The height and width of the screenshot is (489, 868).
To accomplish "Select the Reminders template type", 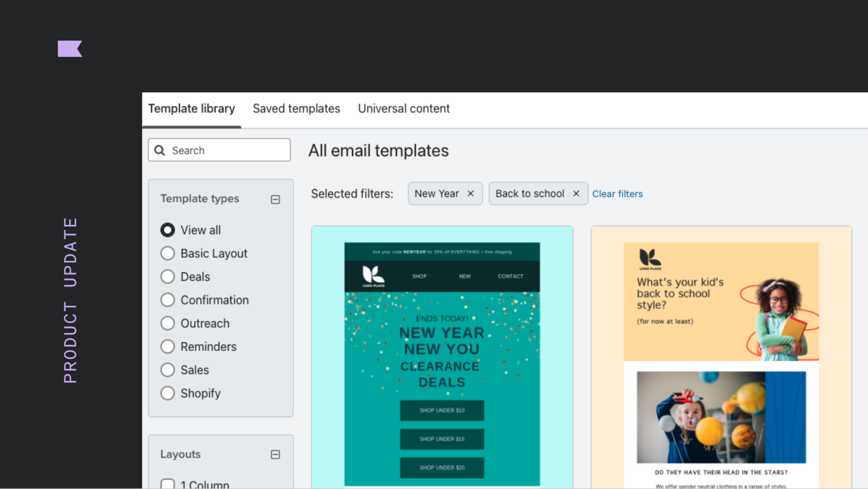I will point(167,347).
